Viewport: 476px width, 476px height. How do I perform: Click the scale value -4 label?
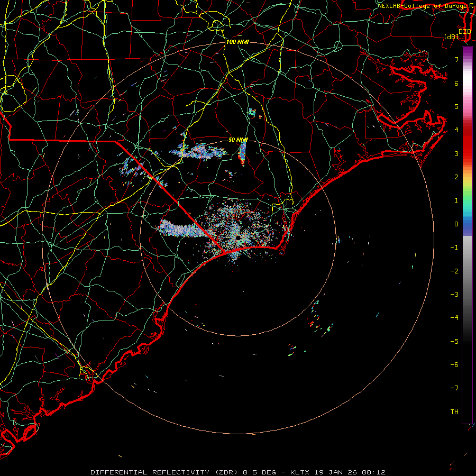tap(454, 317)
